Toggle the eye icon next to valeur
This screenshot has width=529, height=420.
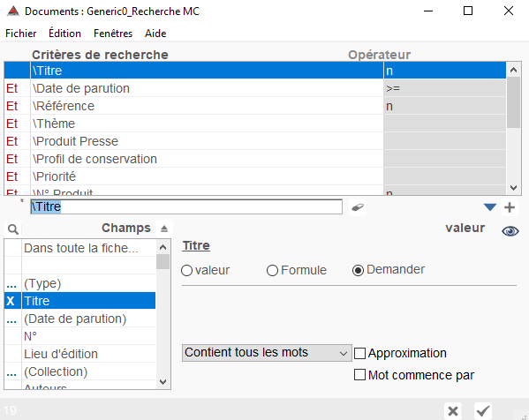tap(510, 231)
